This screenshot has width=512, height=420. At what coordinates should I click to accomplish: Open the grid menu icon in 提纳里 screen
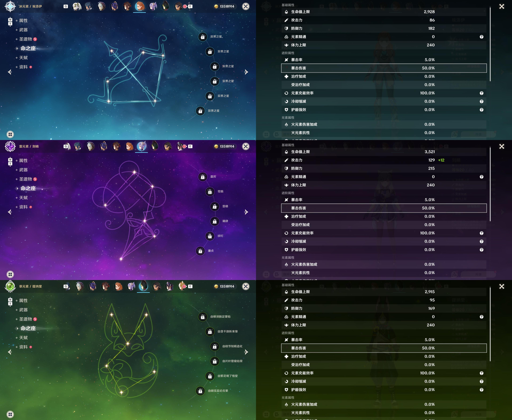pyautogui.click(x=10, y=414)
